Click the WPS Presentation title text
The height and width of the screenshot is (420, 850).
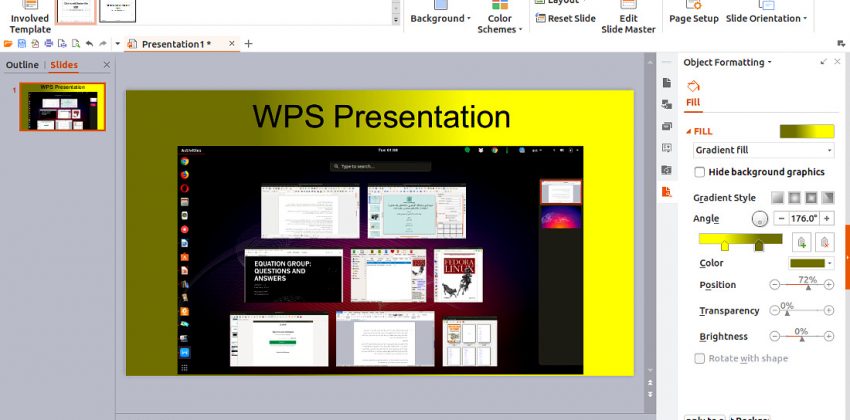(x=381, y=116)
